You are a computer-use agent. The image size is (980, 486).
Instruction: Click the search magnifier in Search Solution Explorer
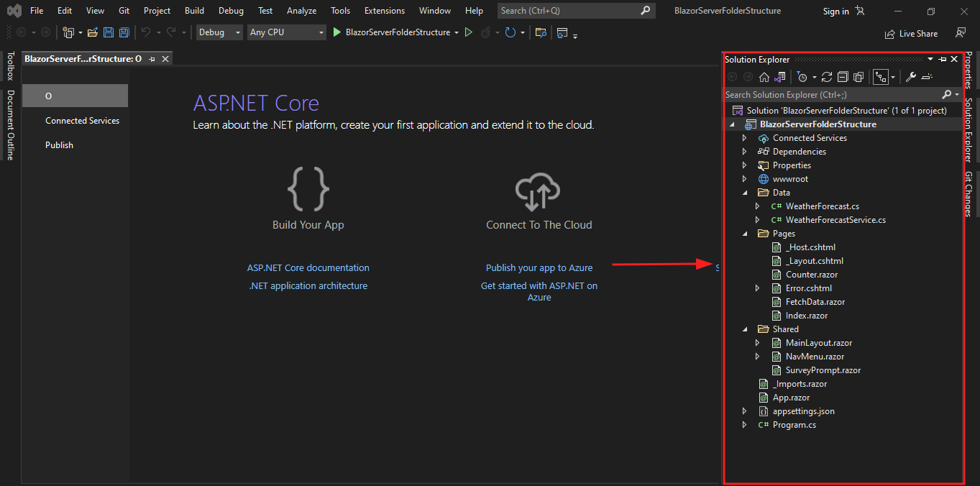[948, 94]
